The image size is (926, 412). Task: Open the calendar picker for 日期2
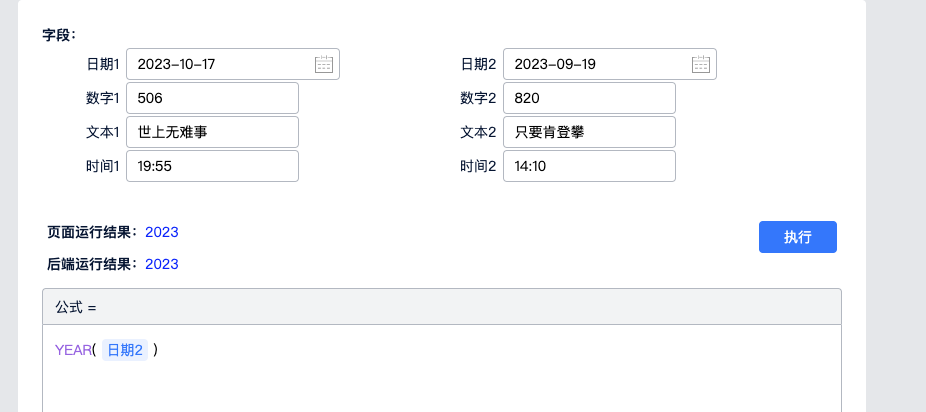(700, 64)
